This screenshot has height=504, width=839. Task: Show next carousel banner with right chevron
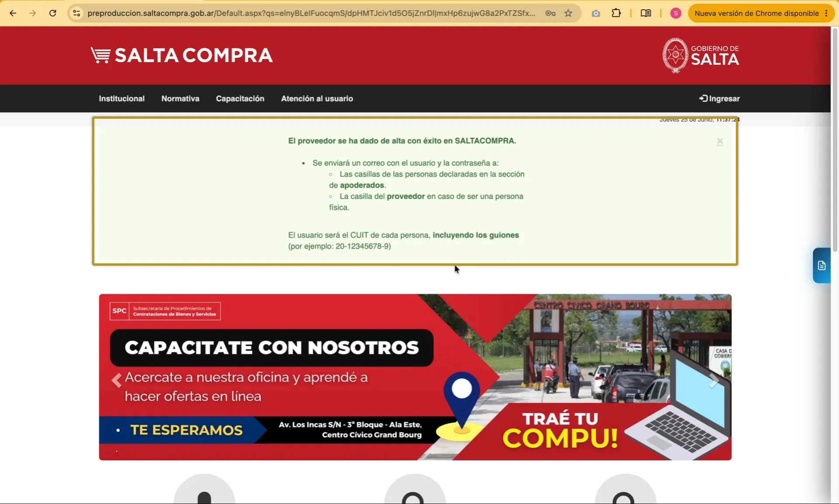coord(714,380)
